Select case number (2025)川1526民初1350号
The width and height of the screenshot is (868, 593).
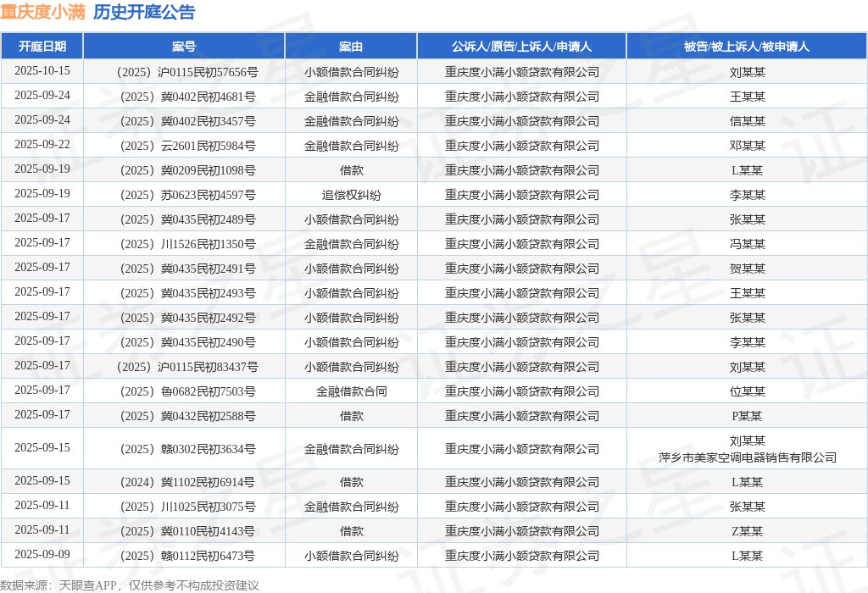click(186, 244)
